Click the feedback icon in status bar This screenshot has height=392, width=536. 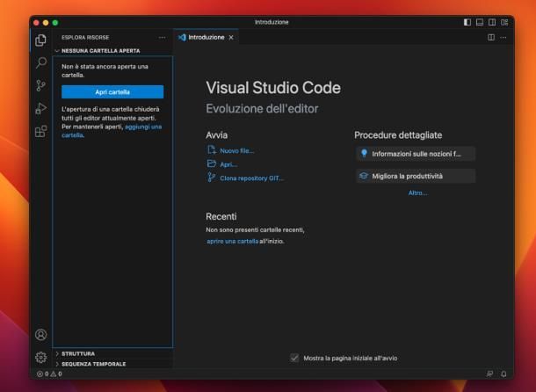489,374
